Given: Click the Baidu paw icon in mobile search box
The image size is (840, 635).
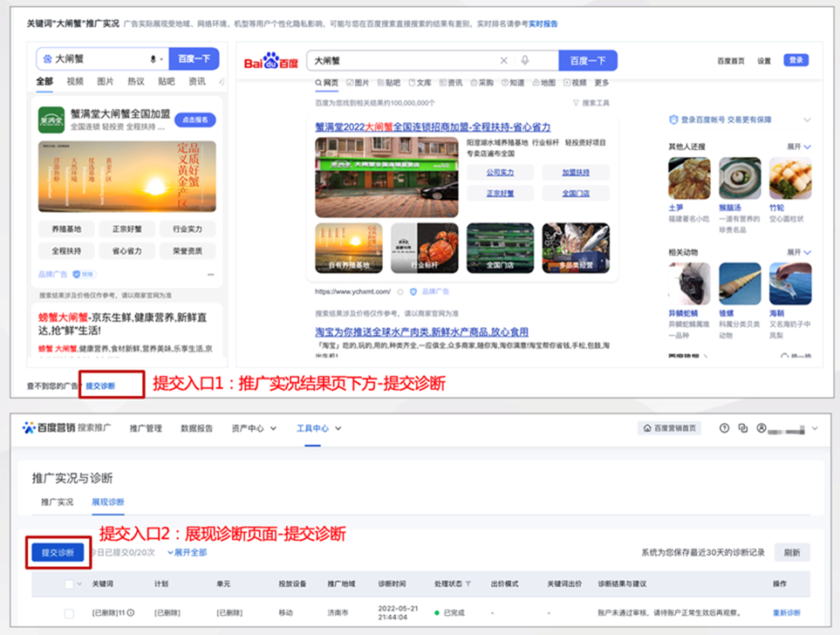Looking at the screenshot, I should point(48,59).
